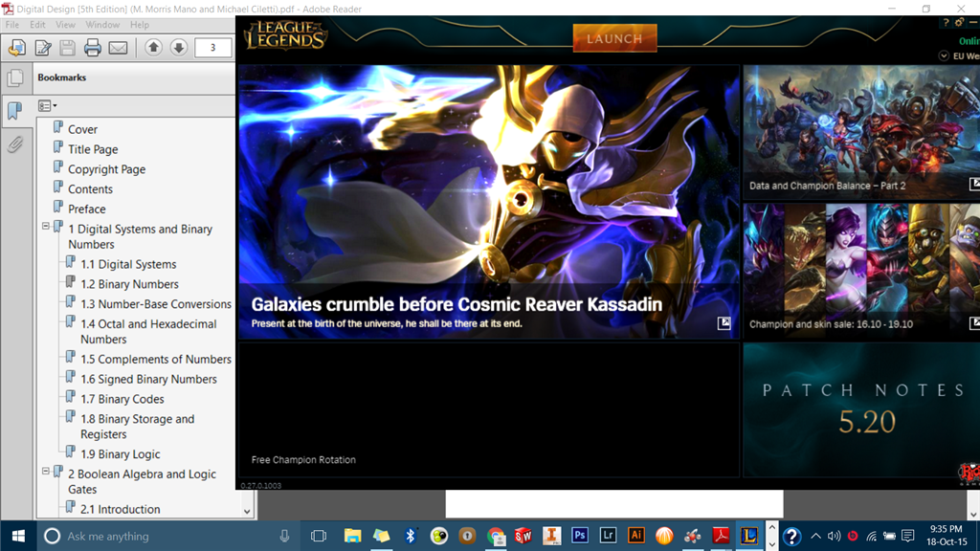
Task: Open Patch Notes 5.20 banner
Action: (x=861, y=409)
